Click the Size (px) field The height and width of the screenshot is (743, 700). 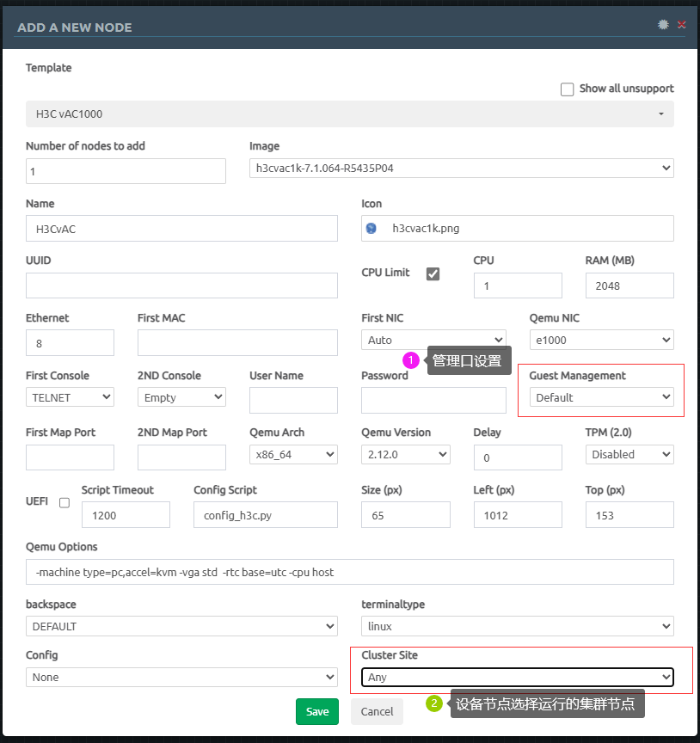[x=406, y=514]
